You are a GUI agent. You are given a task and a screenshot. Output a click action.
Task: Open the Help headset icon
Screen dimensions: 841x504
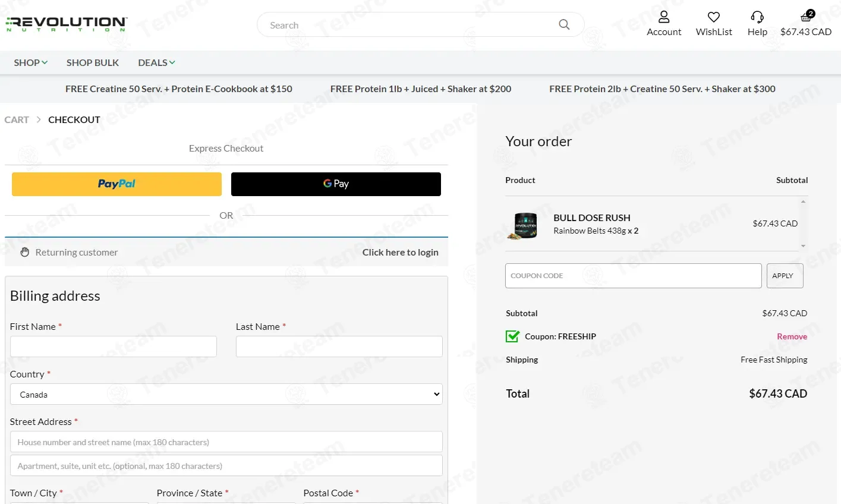click(x=757, y=17)
